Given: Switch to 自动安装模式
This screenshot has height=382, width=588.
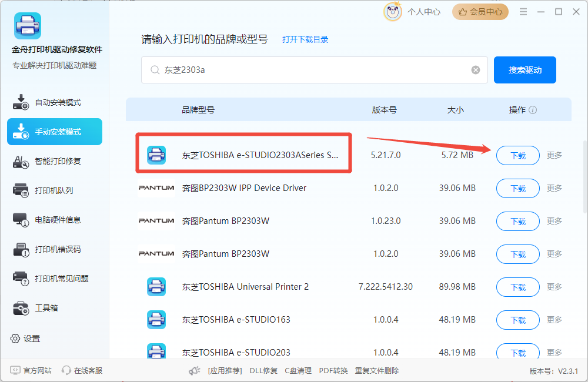Looking at the screenshot, I should click(55, 102).
